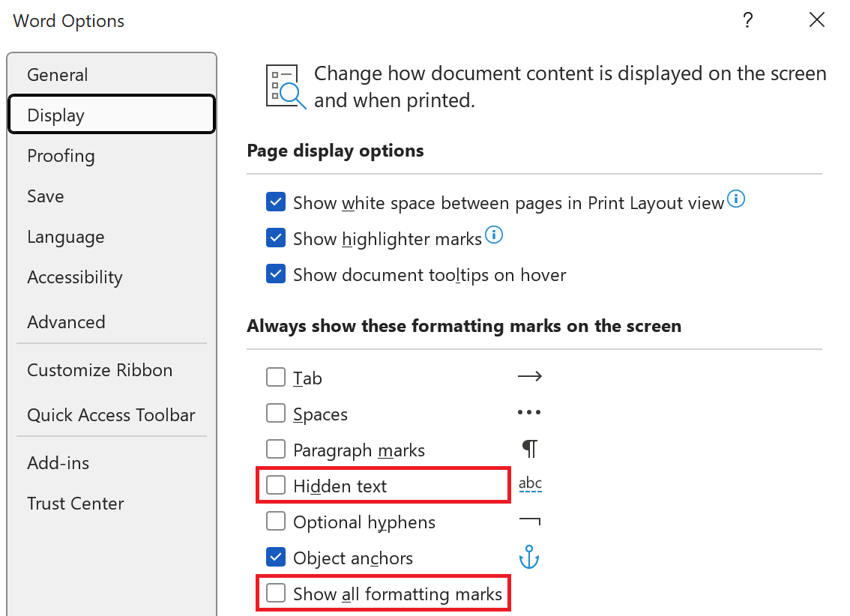Toggle Show document tooltips on hover
850x616 pixels.
pyautogui.click(x=277, y=274)
